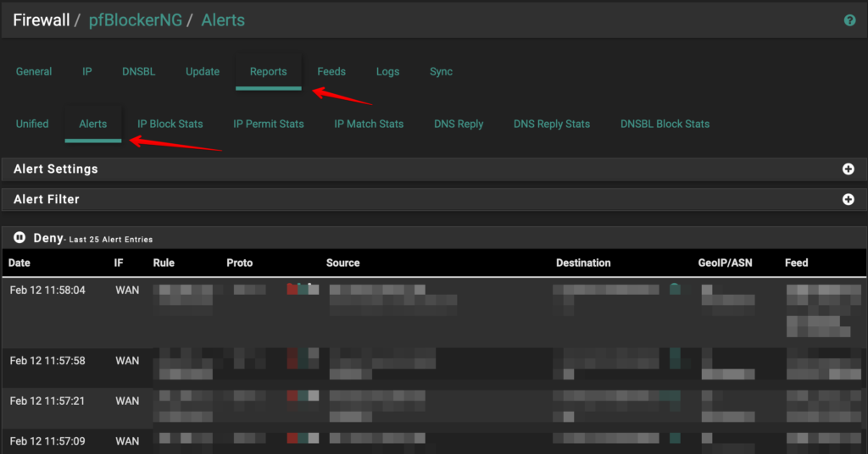
Task: Pause the Deny alert log
Action: point(19,238)
